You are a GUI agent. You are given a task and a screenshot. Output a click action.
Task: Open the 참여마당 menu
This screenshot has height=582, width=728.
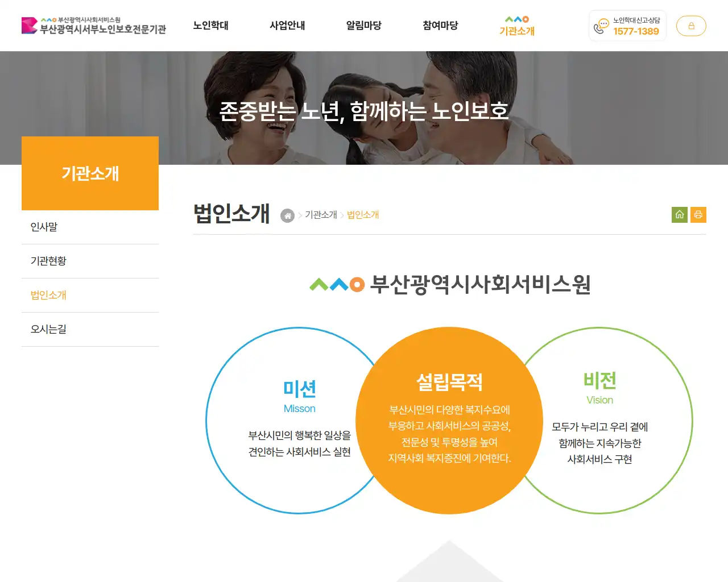pos(439,26)
